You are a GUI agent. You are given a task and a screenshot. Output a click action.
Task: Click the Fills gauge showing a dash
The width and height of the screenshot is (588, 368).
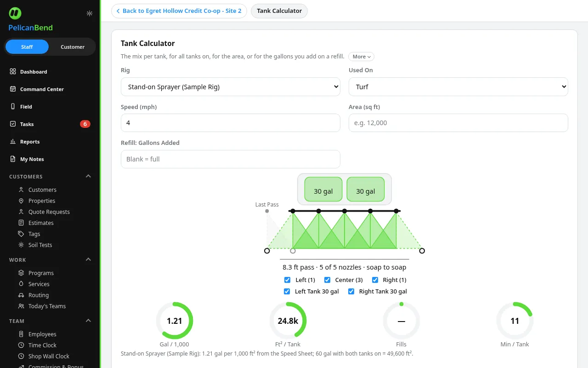pos(401,321)
